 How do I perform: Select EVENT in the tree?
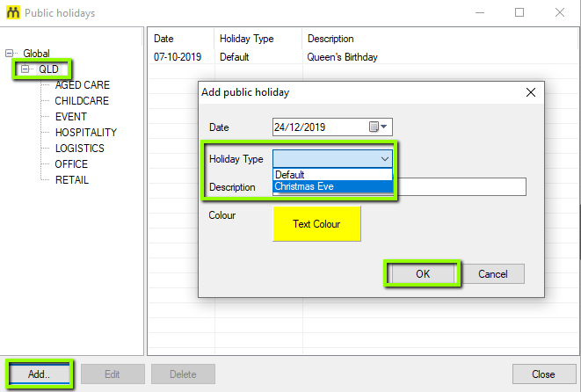pos(71,117)
